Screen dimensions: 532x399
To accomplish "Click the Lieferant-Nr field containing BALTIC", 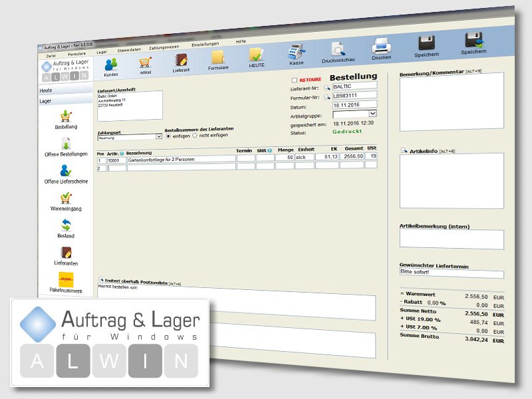I will click(x=354, y=86).
